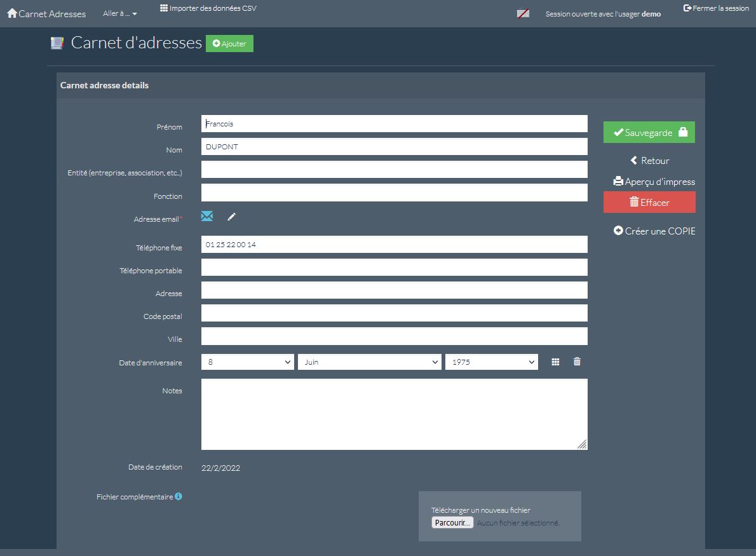756x556 pixels.
Task: Click the crossed-out flag icon in top bar
Action: click(523, 13)
